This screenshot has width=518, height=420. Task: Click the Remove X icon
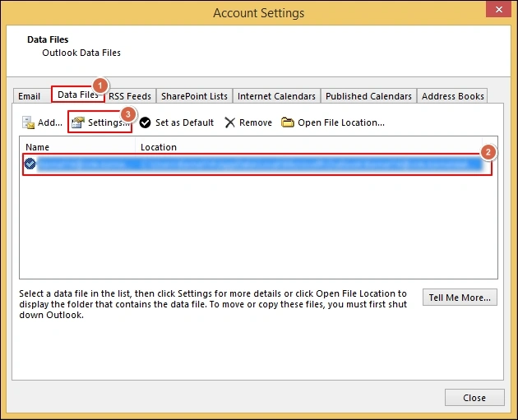point(229,122)
